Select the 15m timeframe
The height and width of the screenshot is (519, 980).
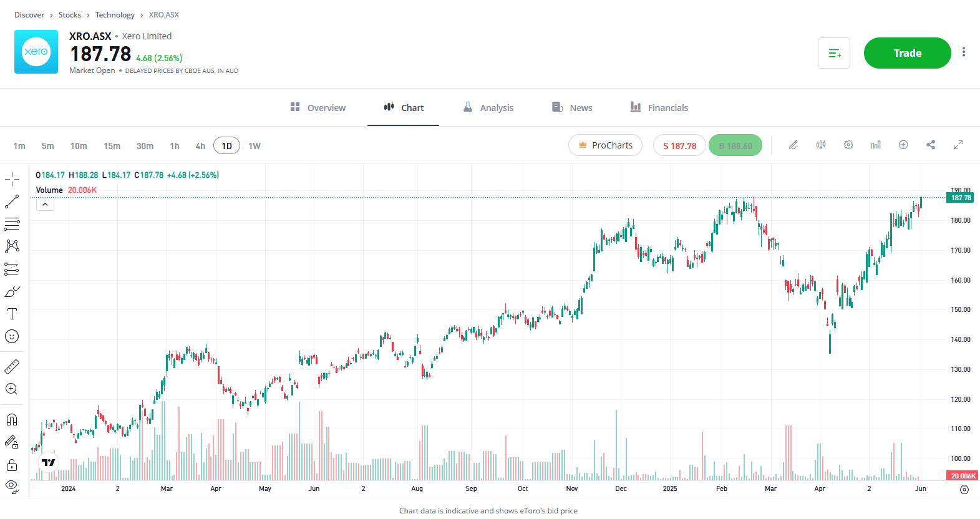112,146
